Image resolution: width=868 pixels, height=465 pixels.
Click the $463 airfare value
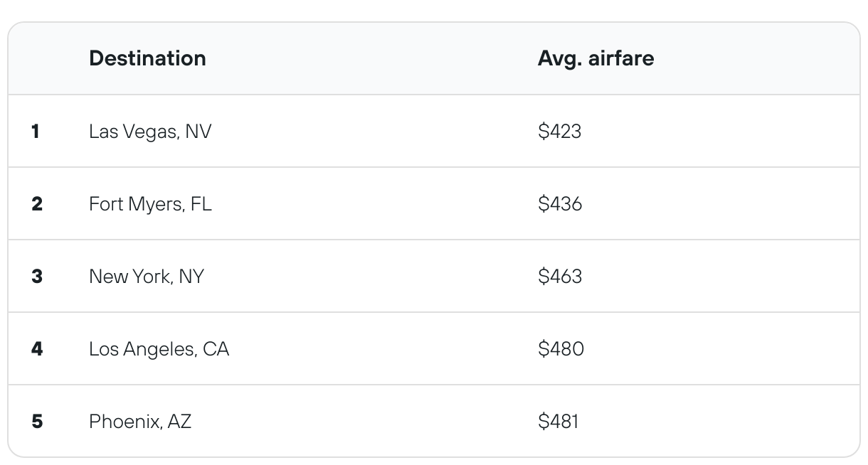560,277
